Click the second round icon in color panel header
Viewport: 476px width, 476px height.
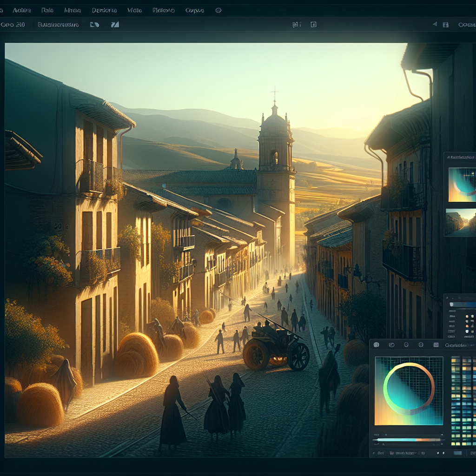coord(391,345)
